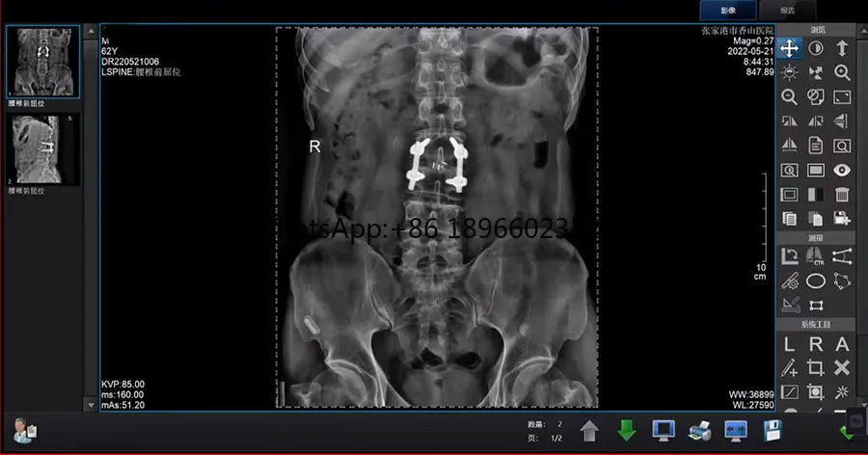The height and width of the screenshot is (455, 868).
Task: Select the polygon ROI tool
Action: (x=841, y=281)
